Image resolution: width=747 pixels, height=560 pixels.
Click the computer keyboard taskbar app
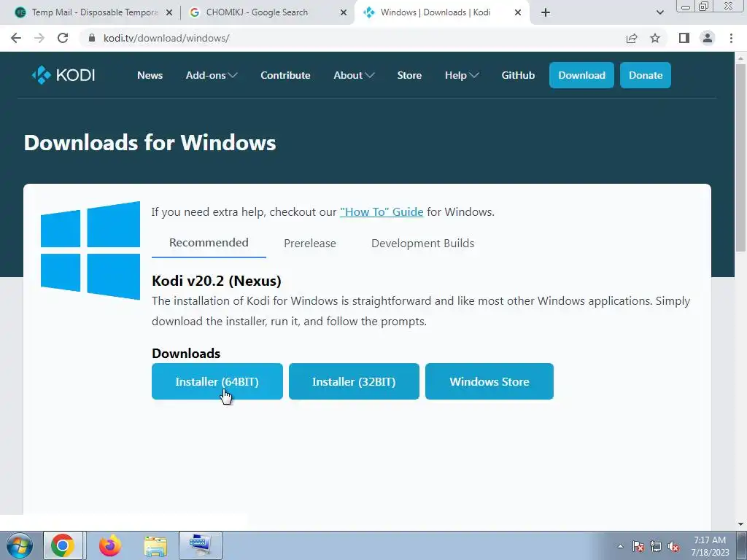200,545
